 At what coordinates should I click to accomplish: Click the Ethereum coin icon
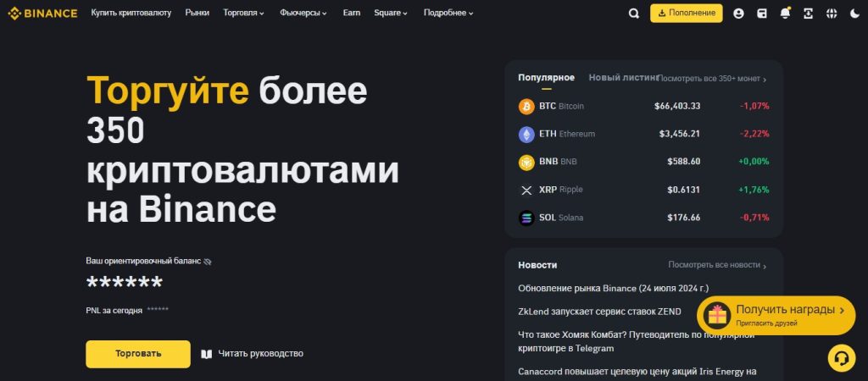(x=526, y=135)
